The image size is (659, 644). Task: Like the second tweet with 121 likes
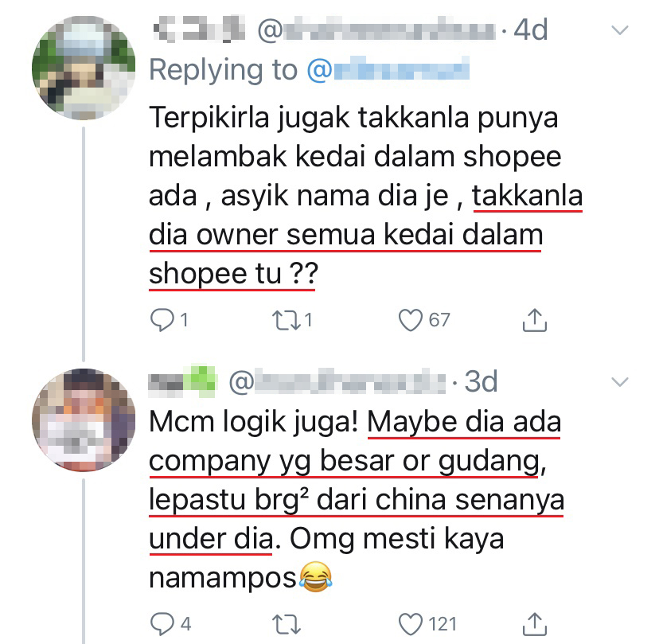411,623
